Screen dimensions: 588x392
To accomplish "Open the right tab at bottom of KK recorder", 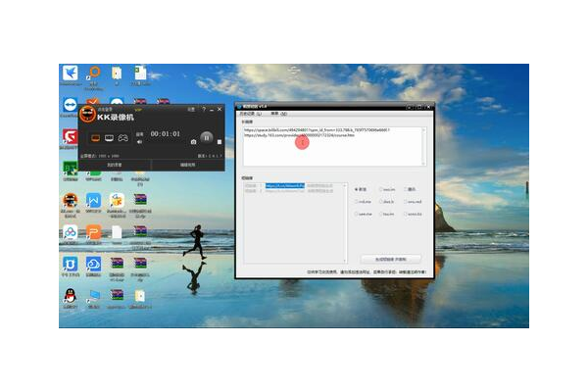I will click(187, 166).
